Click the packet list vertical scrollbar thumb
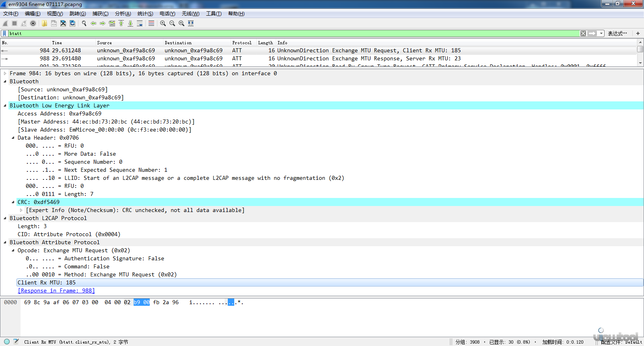Image resolution: width=644 pixels, height=346 pixels. [640, 49]
